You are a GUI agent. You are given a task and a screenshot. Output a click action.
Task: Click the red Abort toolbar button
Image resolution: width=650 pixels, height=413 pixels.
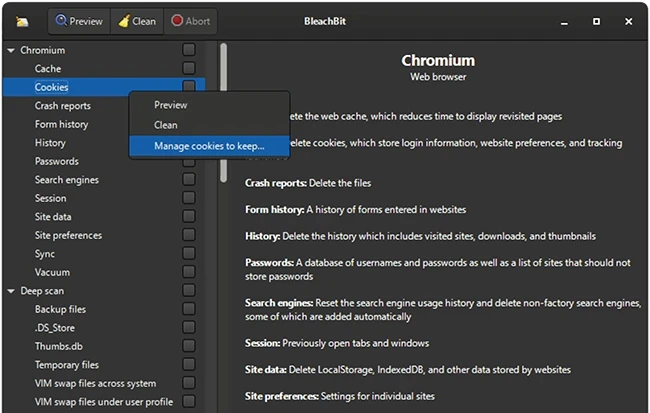(x=190, y=21)
